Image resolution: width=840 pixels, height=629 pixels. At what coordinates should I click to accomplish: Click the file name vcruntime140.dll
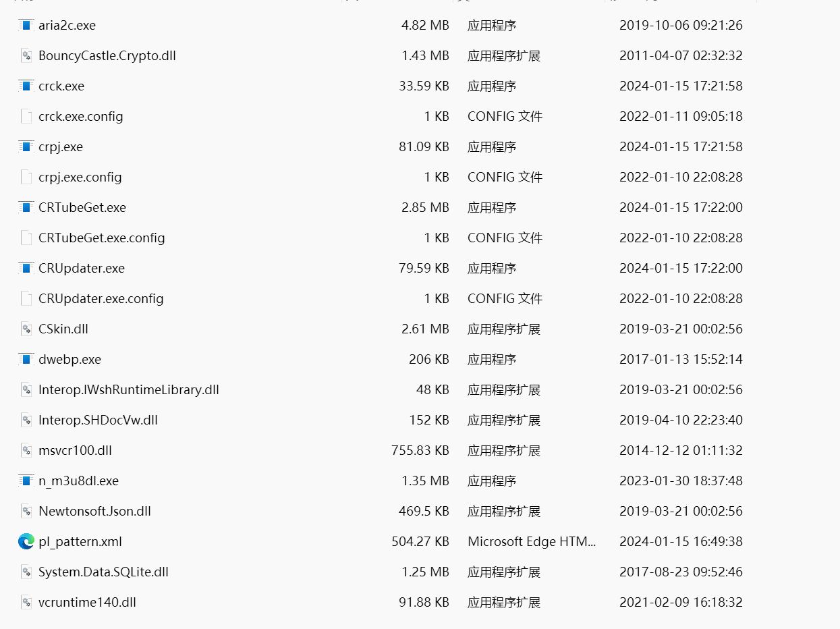coord(87,603)
